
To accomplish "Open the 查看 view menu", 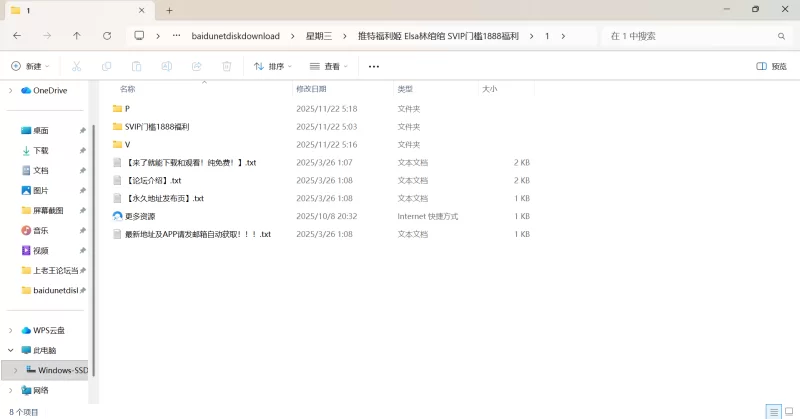I will [x=329, y=66].
